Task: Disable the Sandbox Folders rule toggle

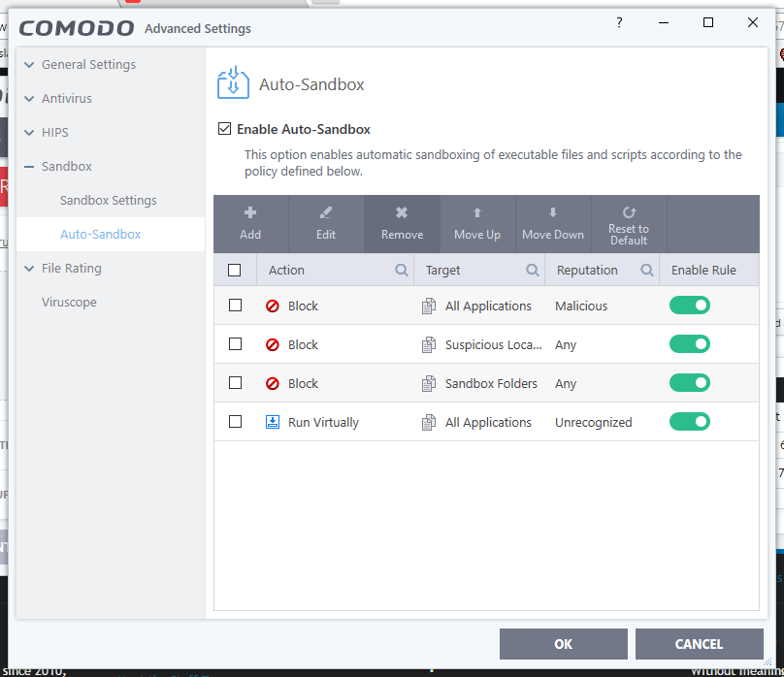Action: 690,383
